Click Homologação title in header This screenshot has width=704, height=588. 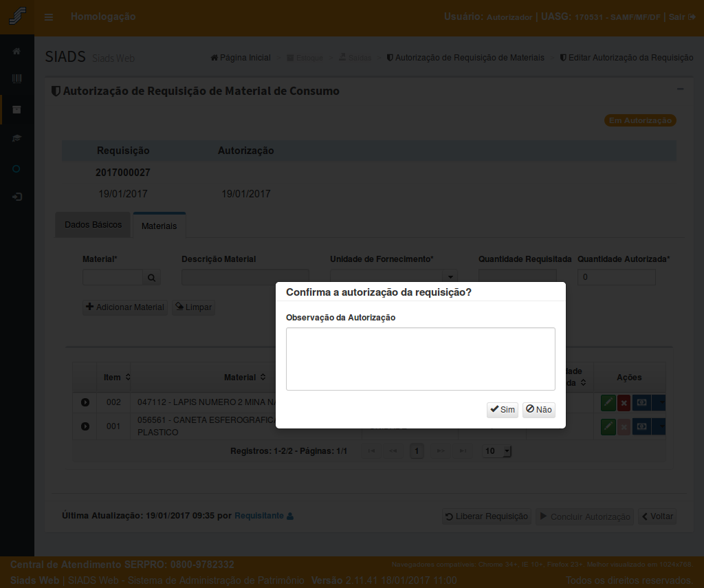coord(103,17)
